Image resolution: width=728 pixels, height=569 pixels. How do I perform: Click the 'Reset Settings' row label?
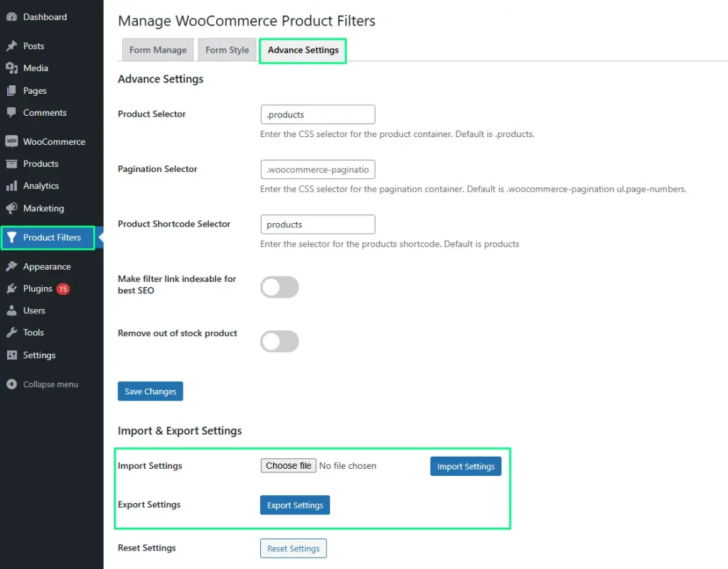click(x=146, y=548)
